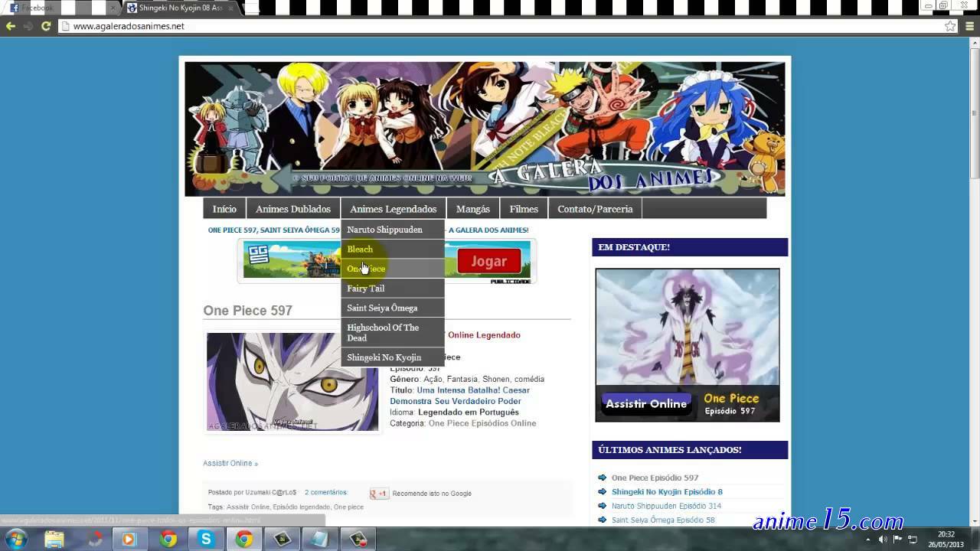Open the One Piece 597 post thumbnail
The image size is (980, 551).
click(292, 382)
